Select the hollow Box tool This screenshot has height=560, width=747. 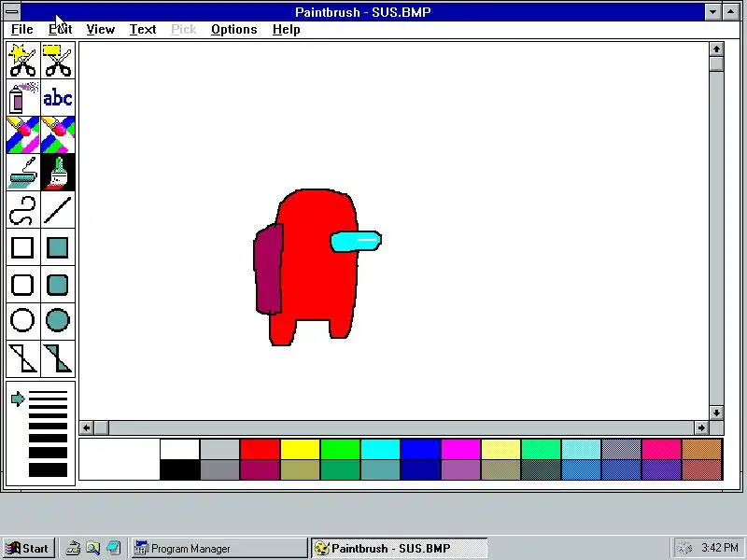coord(22,247)
